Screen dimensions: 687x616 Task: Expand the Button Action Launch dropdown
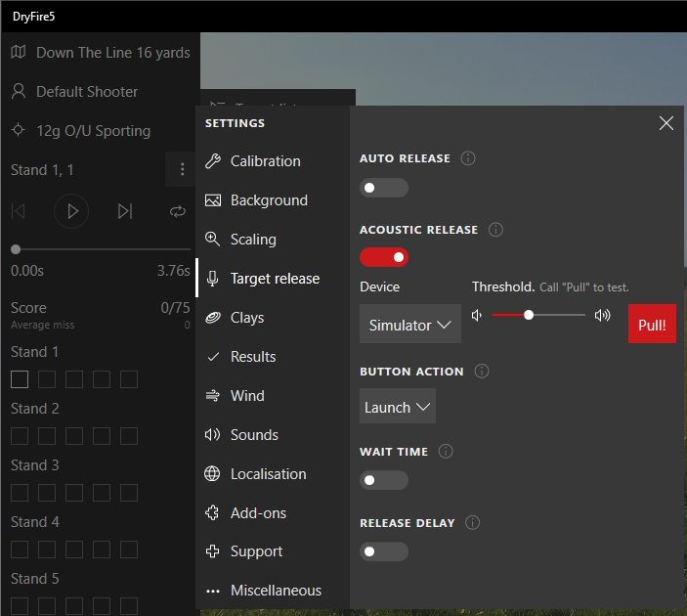(397, 407)
